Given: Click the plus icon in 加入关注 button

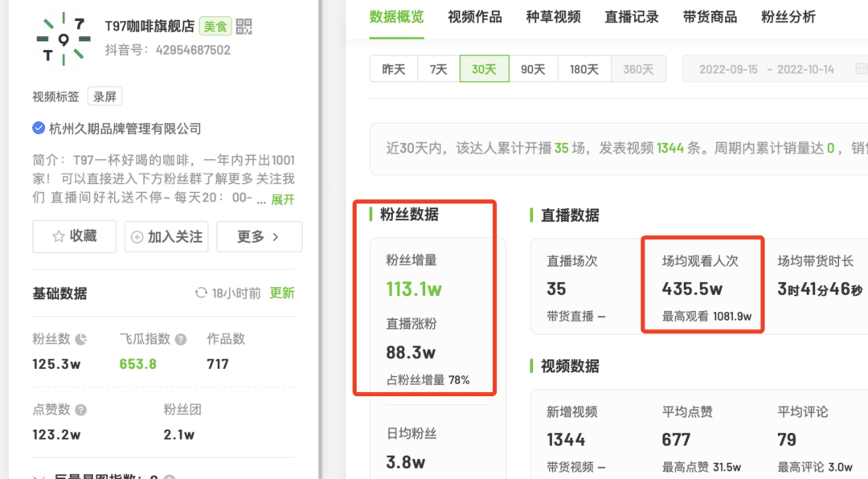Looking at the screenshot, I should 137,237.
